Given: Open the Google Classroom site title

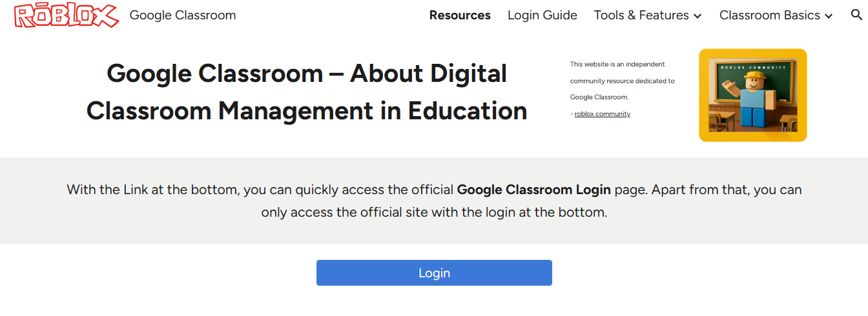Looking at the screenshot, I should click(183, 15).
